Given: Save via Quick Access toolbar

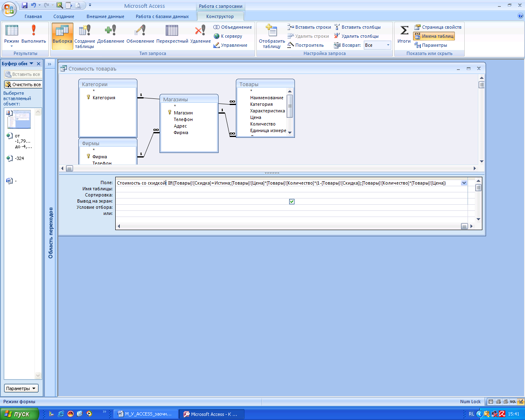Looking at the screenshot, I should [x=25, y=6].
